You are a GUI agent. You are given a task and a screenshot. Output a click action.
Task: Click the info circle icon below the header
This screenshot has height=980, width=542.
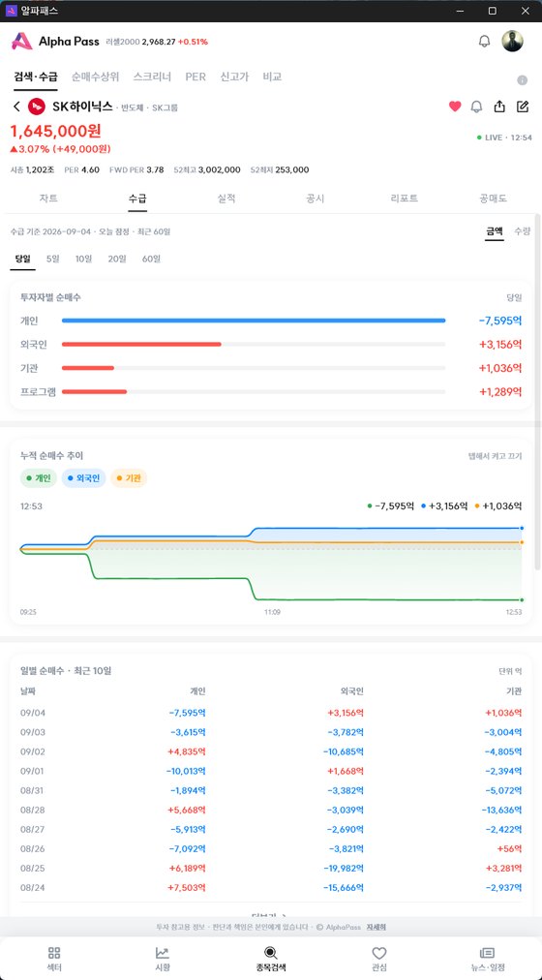point(523,80)
